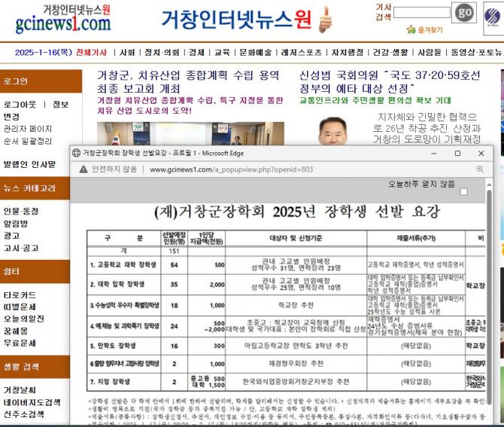The height and width of the screenshot is (427, 504).
Task: Open the 타로카드 sidebar link
Action: click(20, 294)
